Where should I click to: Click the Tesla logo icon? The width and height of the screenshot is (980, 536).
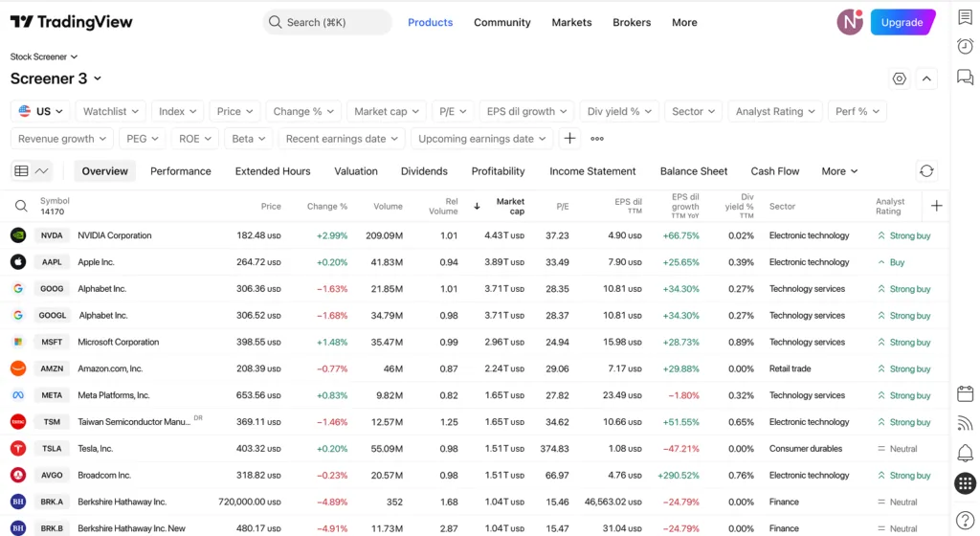(18, 449)
